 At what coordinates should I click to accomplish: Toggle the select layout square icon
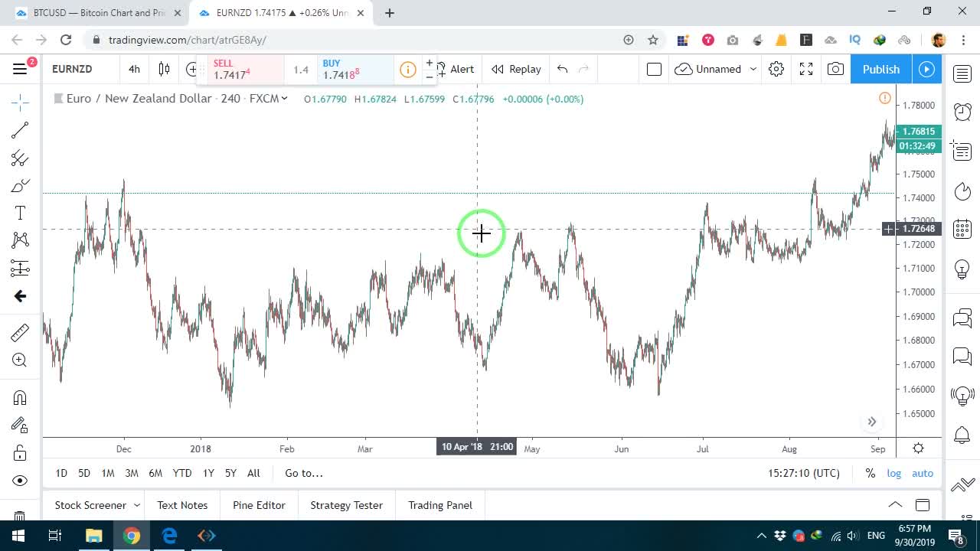pyautogui.click(x=654, y=69)
